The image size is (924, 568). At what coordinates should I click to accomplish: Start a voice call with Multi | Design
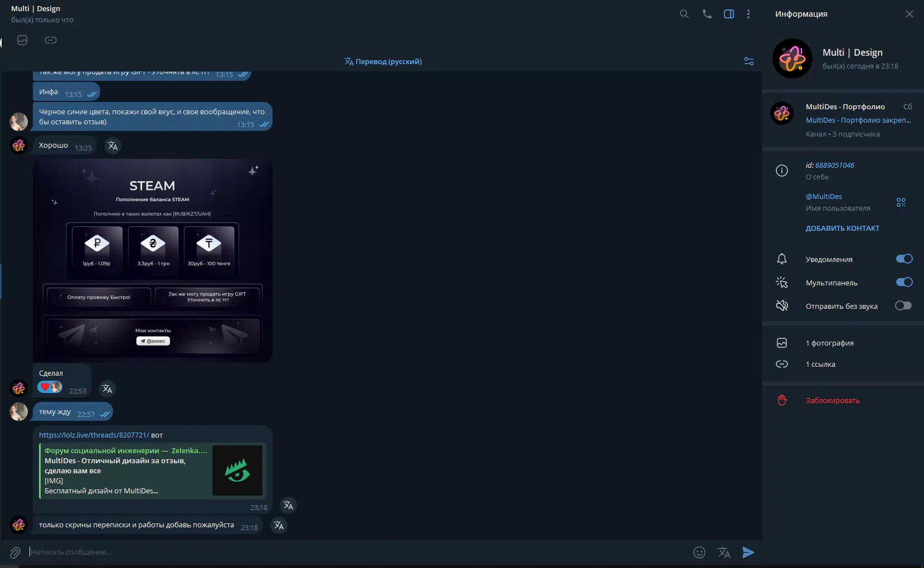[707, 14]
